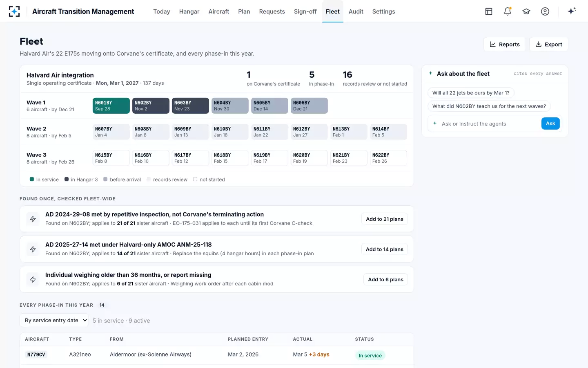Add AD 2024-29-08 to 21 plans
588x368 pixels.
point(385,219)
